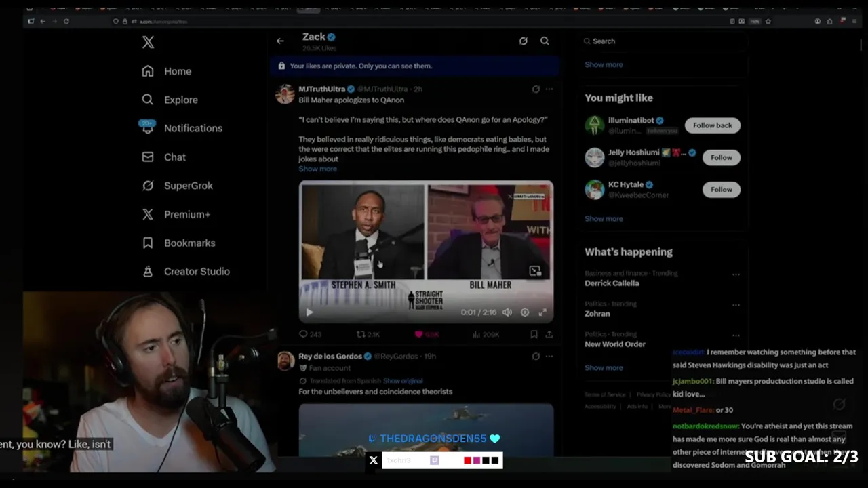868x488 pixels.
Task: Open Bookmarks from sidebar
Action: 178,243
